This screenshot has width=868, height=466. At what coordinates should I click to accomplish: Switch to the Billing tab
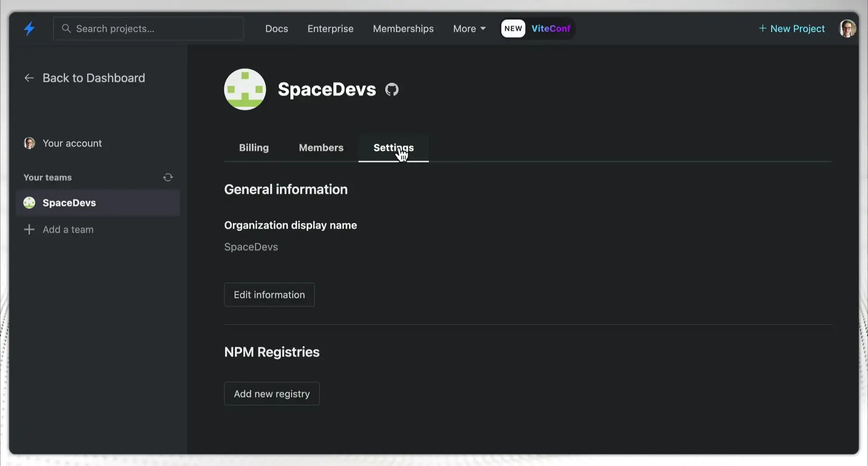pyautogui.click(x=254, y=147)
